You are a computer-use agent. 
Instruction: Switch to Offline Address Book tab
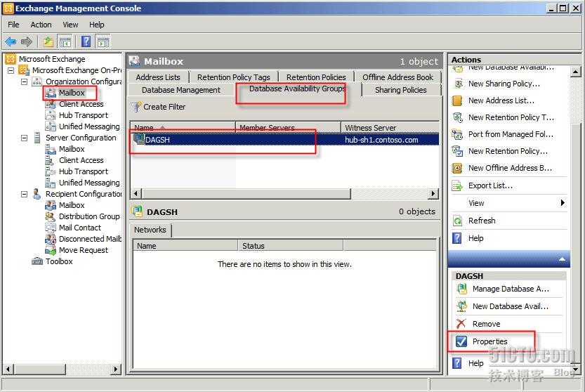(x=397, y=77)
